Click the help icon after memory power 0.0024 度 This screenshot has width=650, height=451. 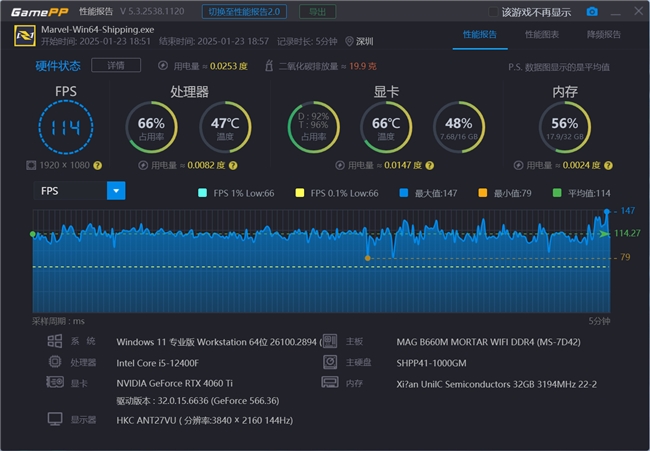pos(608,165)
